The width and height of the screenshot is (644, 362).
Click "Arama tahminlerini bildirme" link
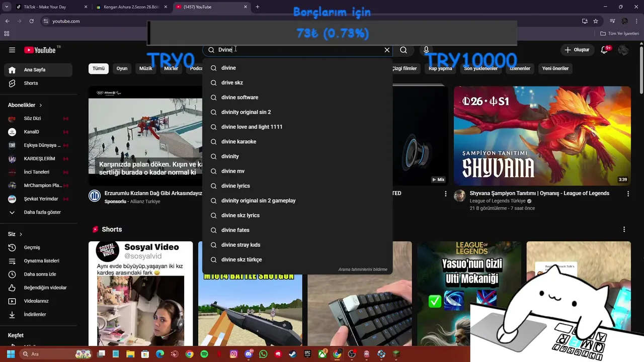coord(363,269)
